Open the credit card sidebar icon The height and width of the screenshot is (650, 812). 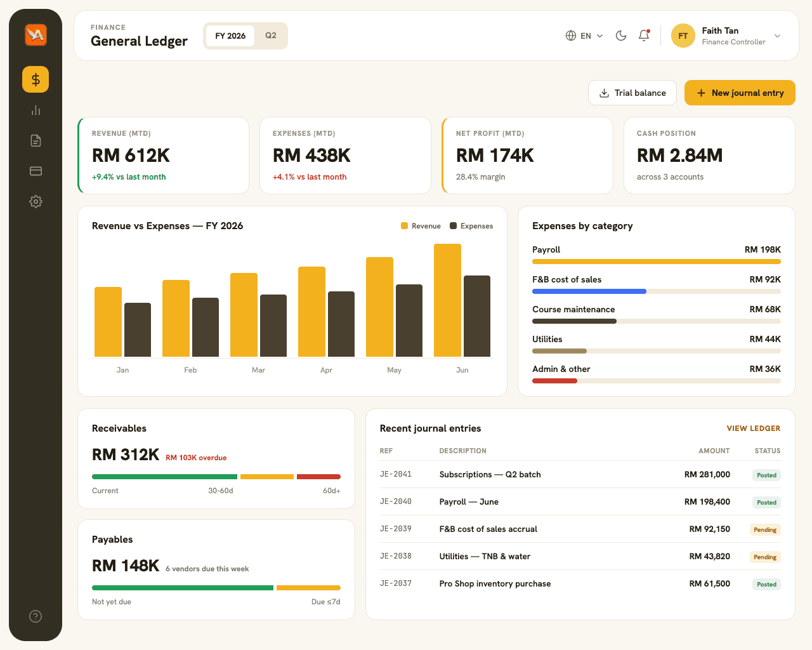pos(36,171)
